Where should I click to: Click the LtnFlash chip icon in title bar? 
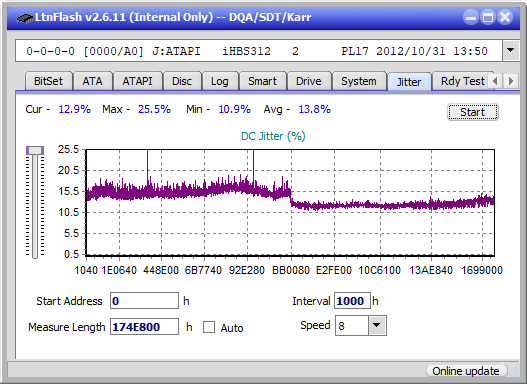(x=24, y=17)
